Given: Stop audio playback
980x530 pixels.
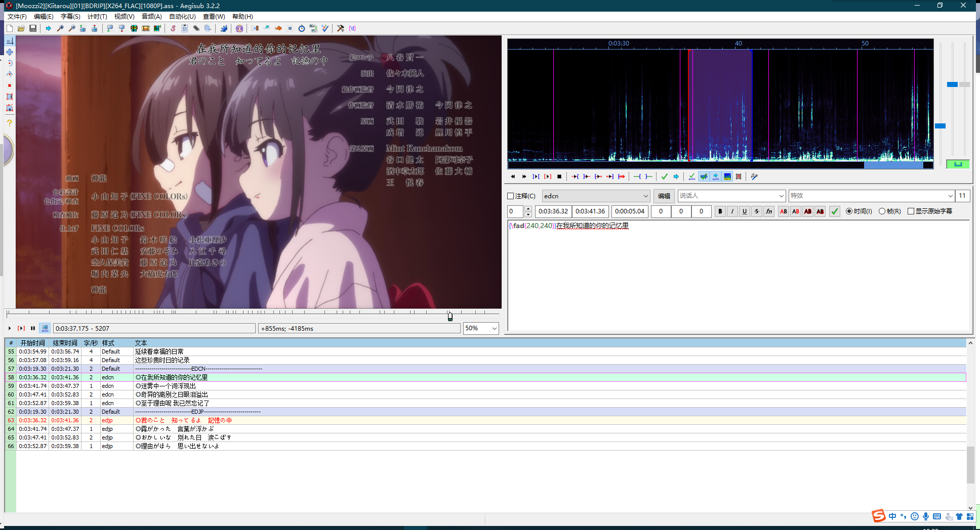Looking at the screenshot, I should (559, 176).
